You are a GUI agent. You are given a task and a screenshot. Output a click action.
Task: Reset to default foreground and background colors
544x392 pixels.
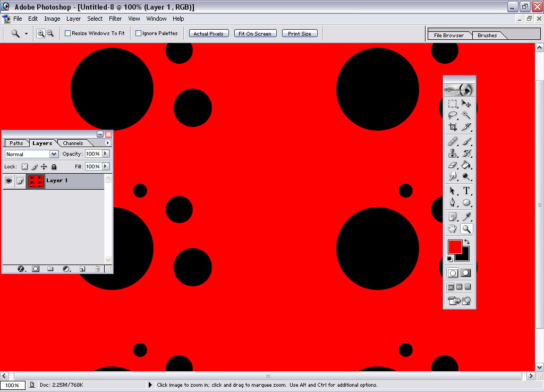point(449,259)
